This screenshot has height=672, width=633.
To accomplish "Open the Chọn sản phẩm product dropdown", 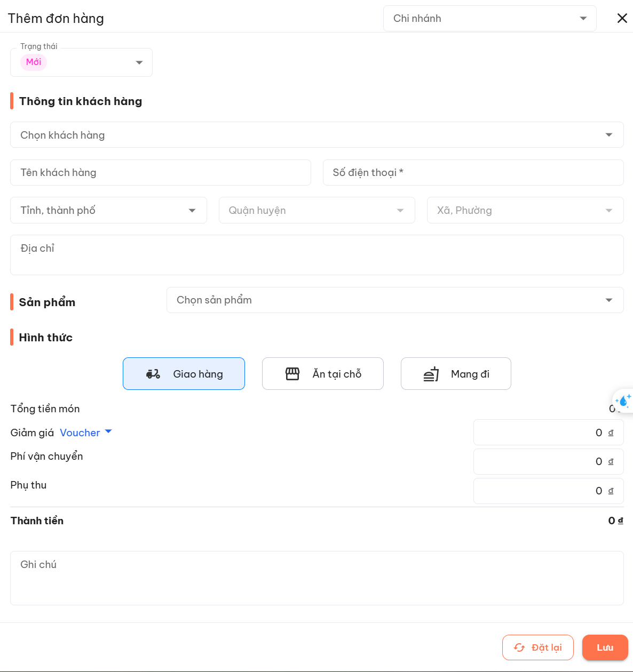I will pyautogui.click(x=394, y=300).
